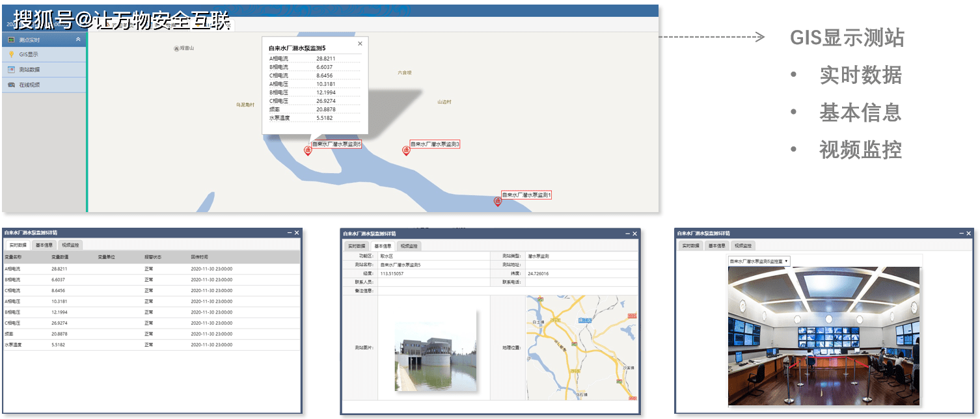Image resolution: width=980 pixels, height=419 pixels.
Task: Select 实时数据 tab in the video window
Action: [691, 246]
